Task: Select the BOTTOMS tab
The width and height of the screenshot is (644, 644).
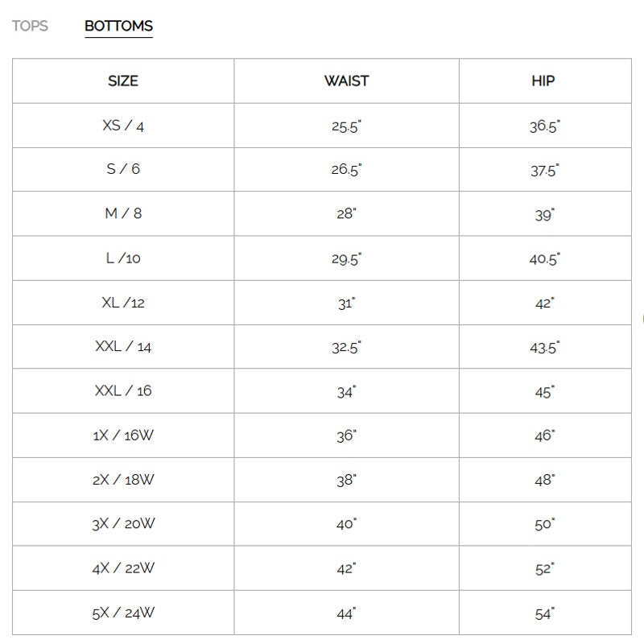Action: [x=118, y=26]
